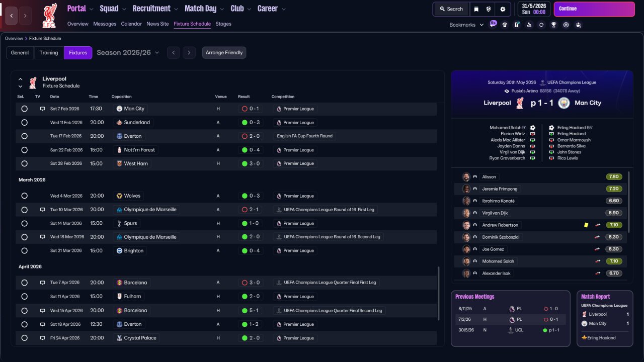
Task: Switch to the Calendar tab
Action: click(131, 24)
